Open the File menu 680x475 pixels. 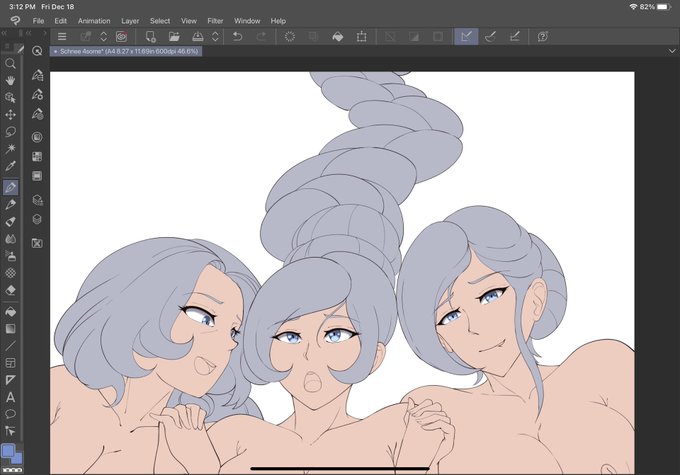point(38,21)
